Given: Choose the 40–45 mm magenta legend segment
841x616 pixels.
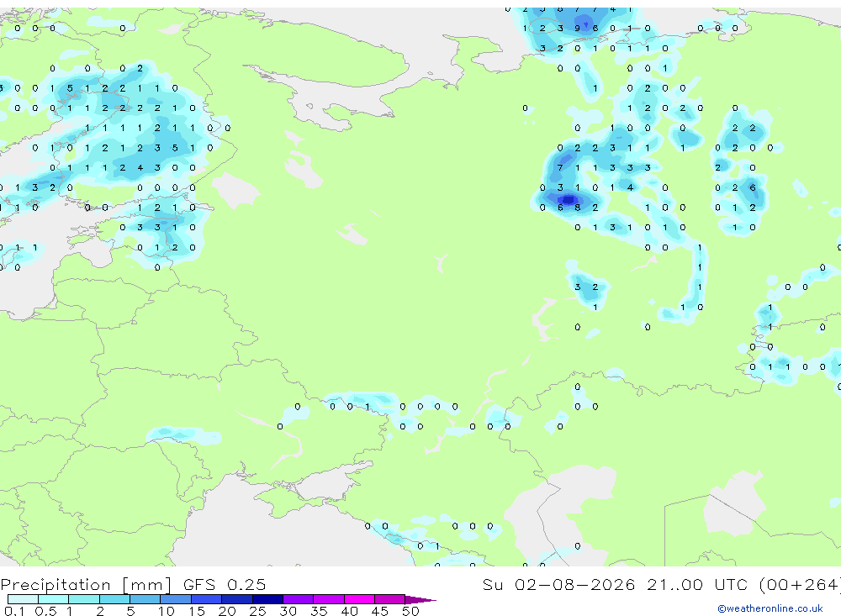Looking at the screenshot, I should (359, 599).
